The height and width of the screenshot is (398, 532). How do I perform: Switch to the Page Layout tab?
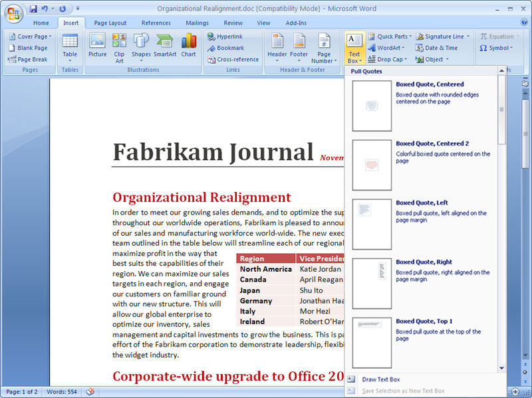(x=110, y=23)
